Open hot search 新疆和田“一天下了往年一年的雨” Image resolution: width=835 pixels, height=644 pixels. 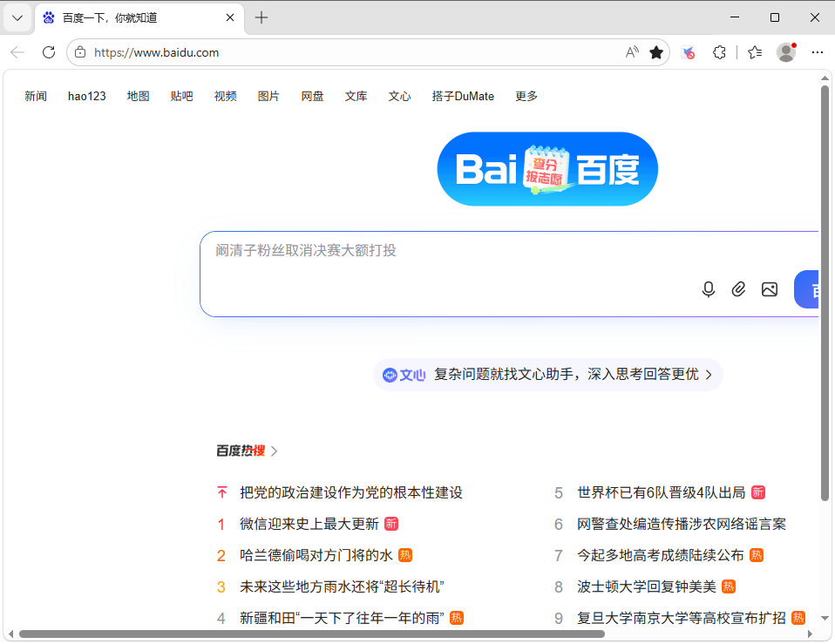point(342,619)
